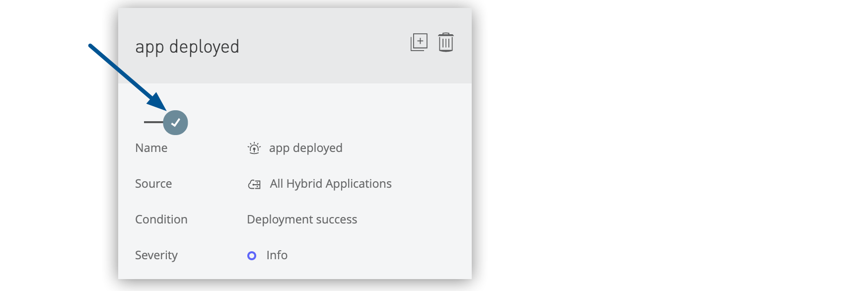
Task: Click the duplicate alert icon
Action: coord(419,42)
